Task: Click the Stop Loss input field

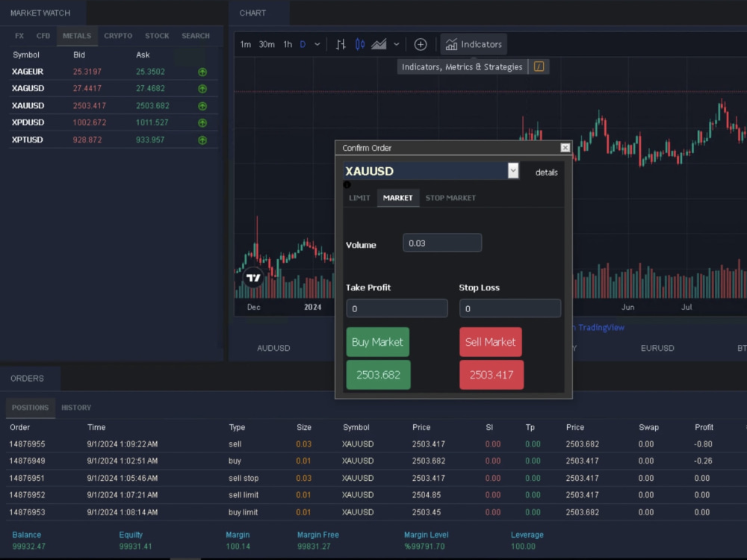Action: (509, 308)
